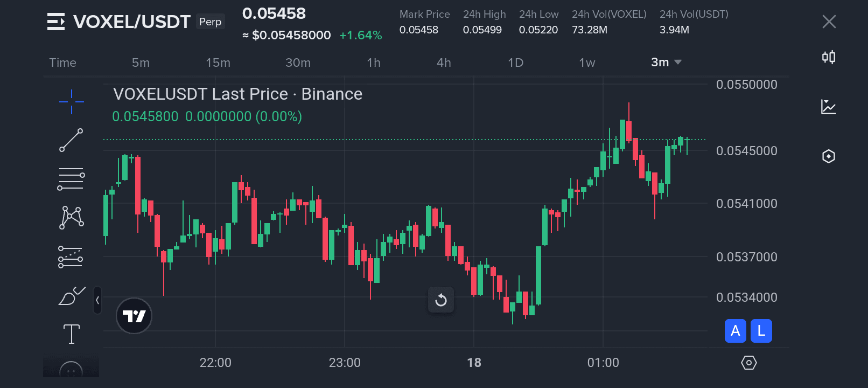This screenshot has height=388, width=868.
Task: Click the Mark Price value 0.05458
Action: click(x=419, y=30)
